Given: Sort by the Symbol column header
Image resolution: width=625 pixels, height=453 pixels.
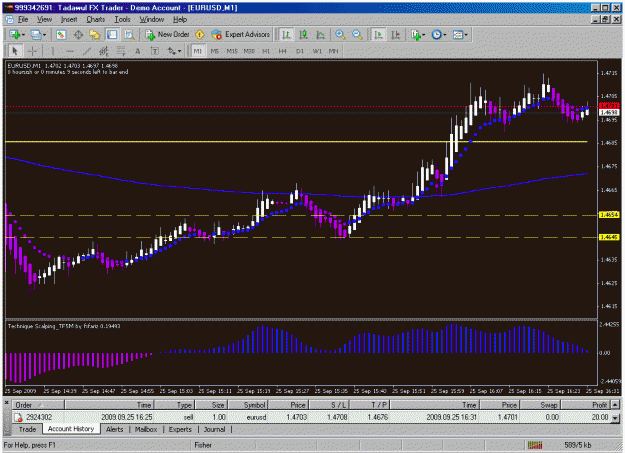Looking at the screenshot, I should (248, 405).
